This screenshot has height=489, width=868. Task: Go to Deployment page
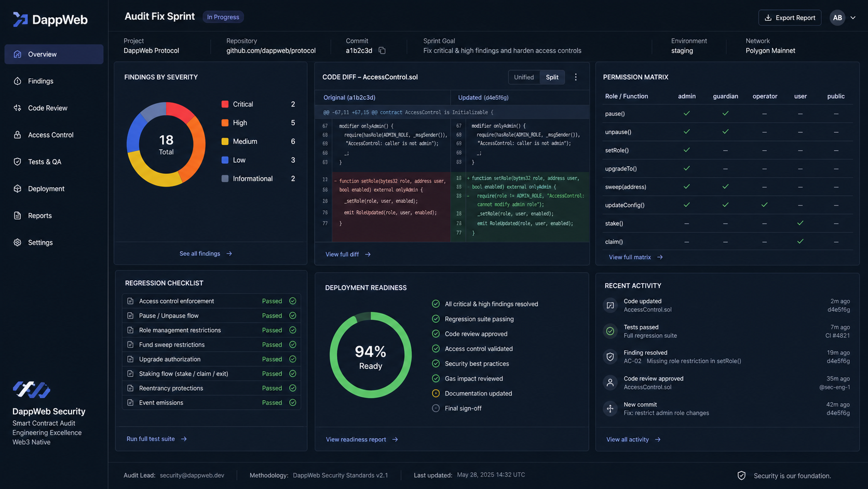54,189
